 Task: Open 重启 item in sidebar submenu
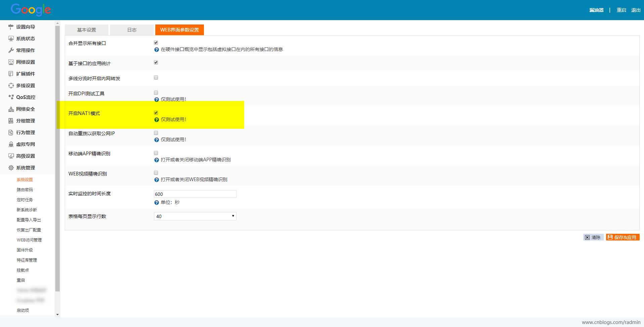coord(21,280)
